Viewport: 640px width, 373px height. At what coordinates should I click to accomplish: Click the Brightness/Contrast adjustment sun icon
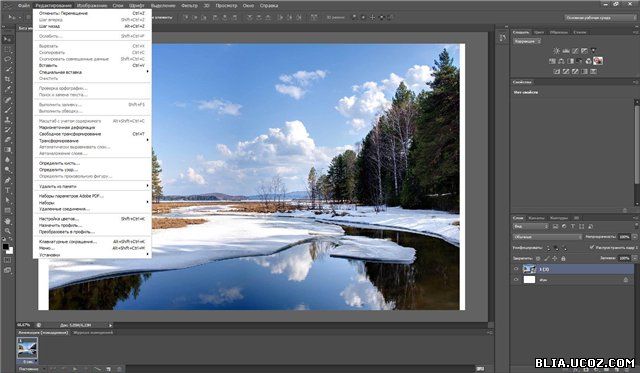556,51
